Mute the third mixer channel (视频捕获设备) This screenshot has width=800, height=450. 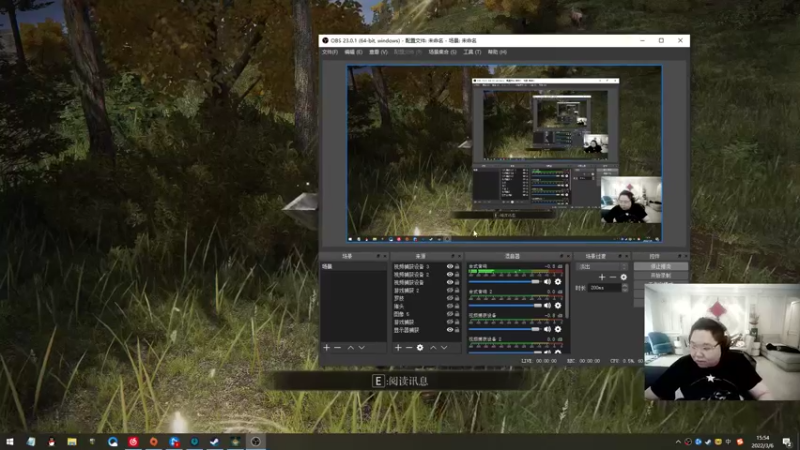[x=547, y=329]
